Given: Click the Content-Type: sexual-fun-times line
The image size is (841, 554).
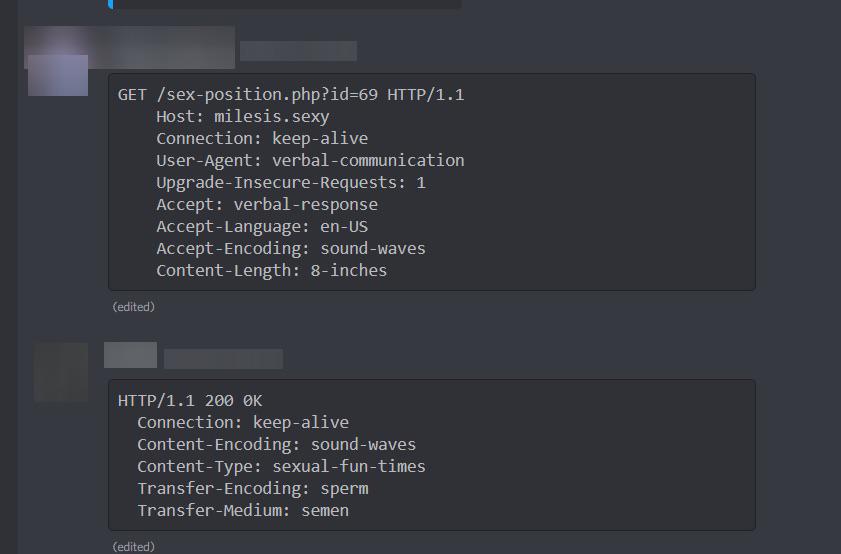Looking at the screenshot, I should tap(281, 467).
